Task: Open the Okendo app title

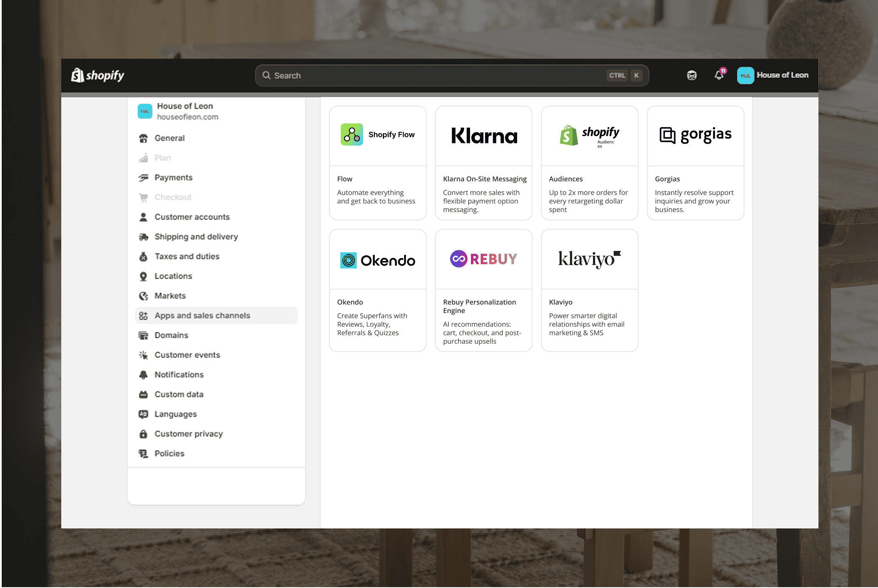Action: pyautogui.click(x=350, y=303)
